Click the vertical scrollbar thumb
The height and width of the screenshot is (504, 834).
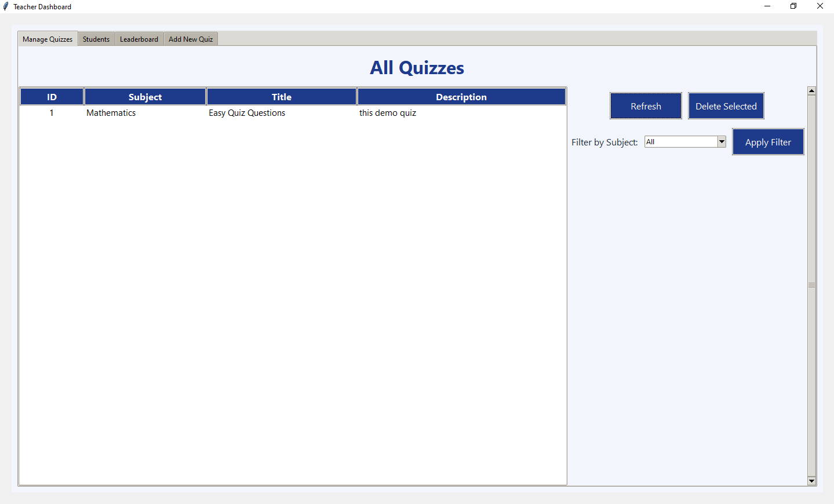click(x=811, y=285)
